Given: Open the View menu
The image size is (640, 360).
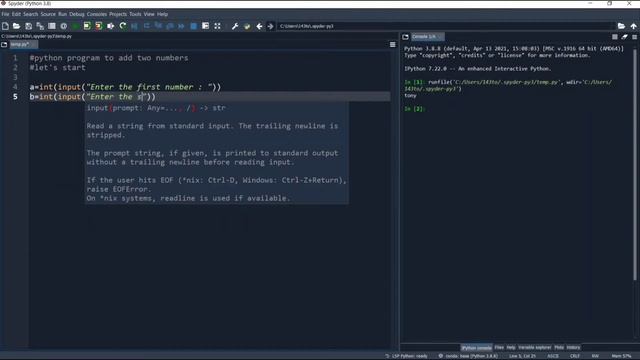Looking at the screenshot, I should (x=149, y=14).
